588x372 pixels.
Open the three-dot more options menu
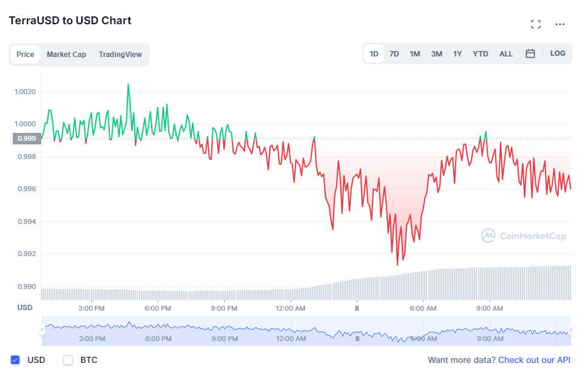click(x=560, y=24)
